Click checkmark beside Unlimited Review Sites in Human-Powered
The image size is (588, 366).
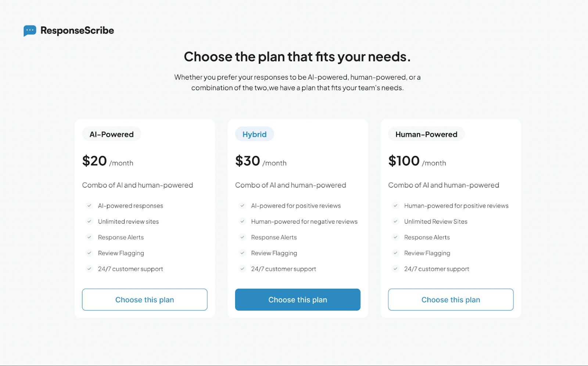coord(395,221)
